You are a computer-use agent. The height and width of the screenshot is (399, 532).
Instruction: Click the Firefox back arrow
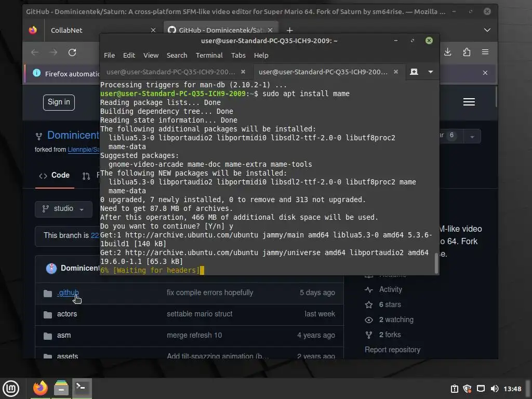click(35, 52)
